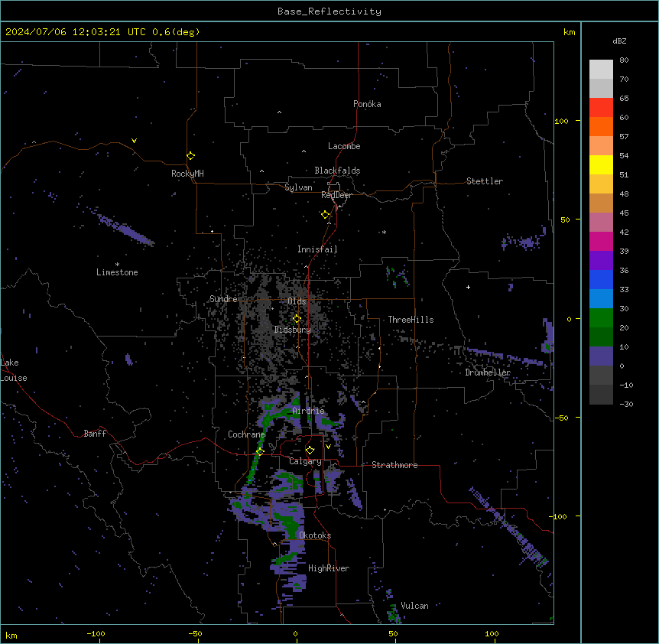The image size is (659, 644).
Task: Click the -50 tick on right vertical axis
Action: point(561,418)
